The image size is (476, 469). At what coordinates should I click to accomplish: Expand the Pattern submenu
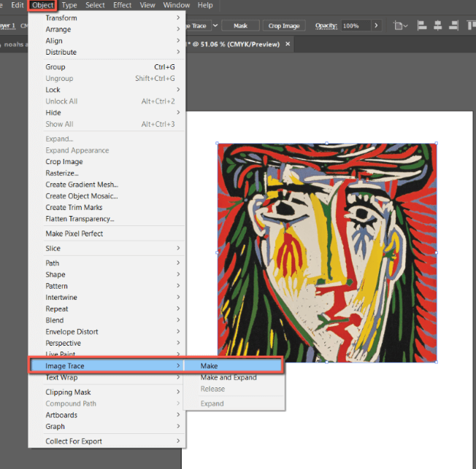click(x=107, y=286)
